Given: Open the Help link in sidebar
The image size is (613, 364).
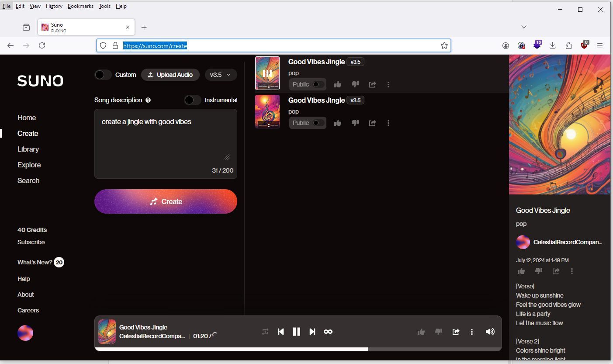Looking at the screenshot, I should tap(24, 279).
